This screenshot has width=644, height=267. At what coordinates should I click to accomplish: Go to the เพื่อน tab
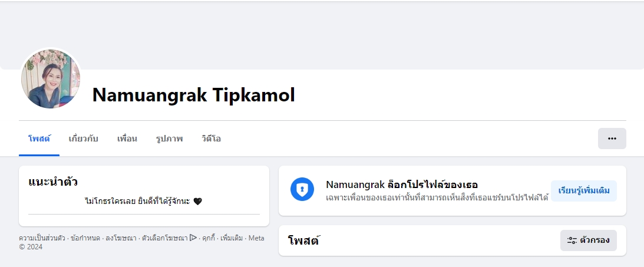pyautogui.click(x=127, y=139)
